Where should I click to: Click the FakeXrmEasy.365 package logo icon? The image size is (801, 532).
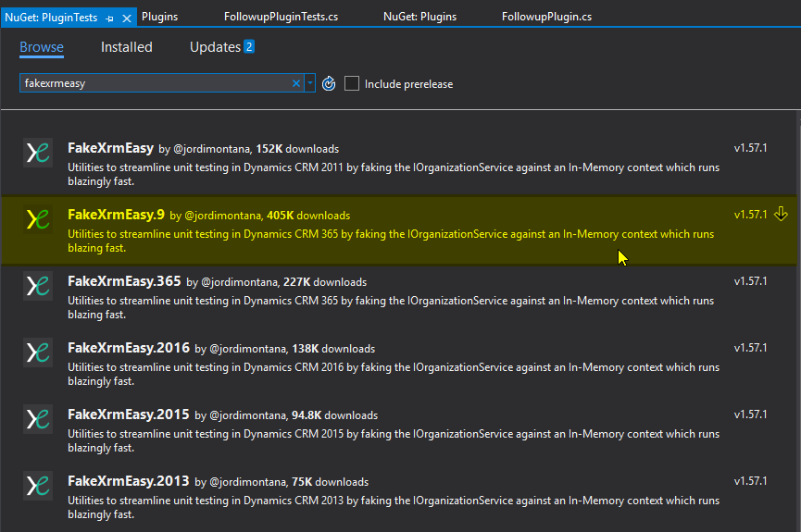click(x=38, y=285)
